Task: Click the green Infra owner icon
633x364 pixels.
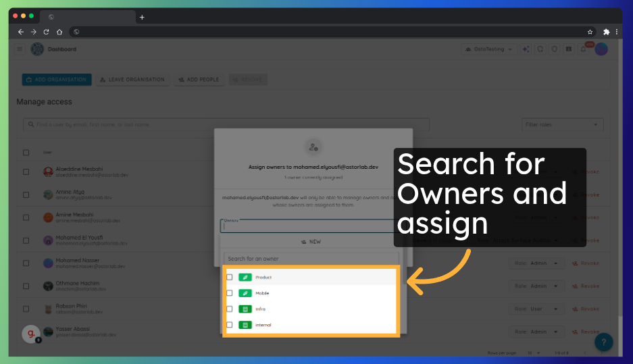Action: (x=245, y=309)
